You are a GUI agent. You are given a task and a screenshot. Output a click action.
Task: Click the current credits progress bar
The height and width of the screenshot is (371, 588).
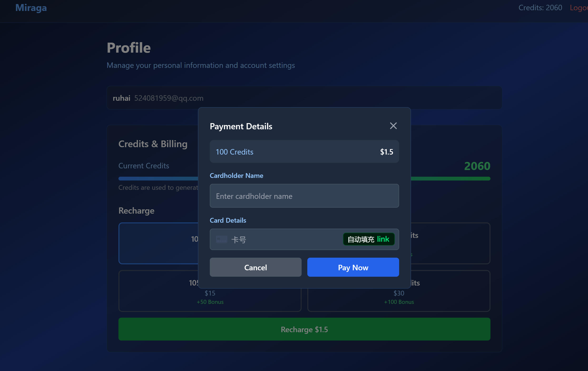pos(158,179)
